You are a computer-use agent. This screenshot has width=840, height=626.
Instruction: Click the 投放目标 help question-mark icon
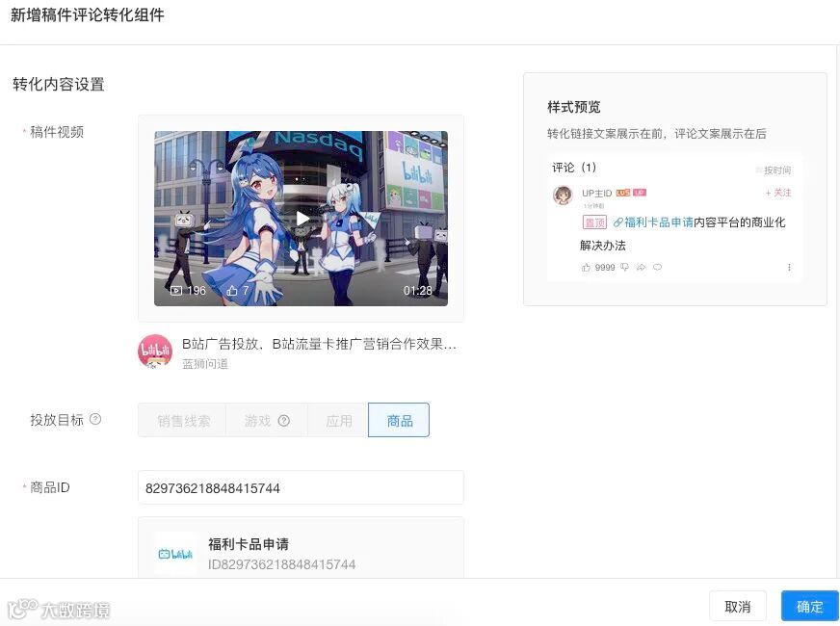pos(95,419)
